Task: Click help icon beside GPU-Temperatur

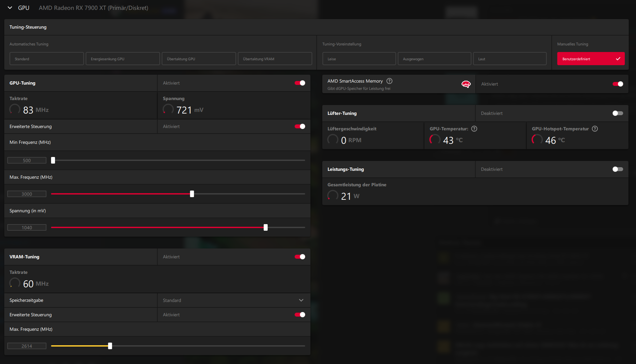Action: coord(474,129)
